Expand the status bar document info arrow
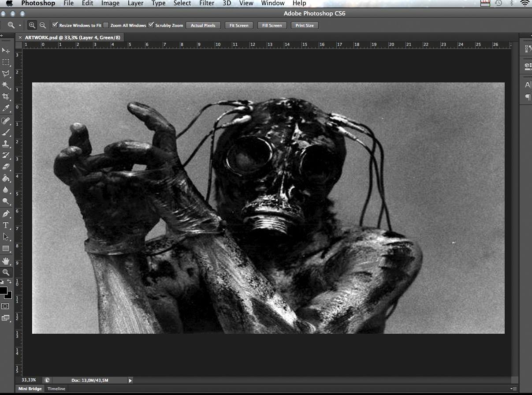This screenshot has height=395, width=532. tap(130, 380)
